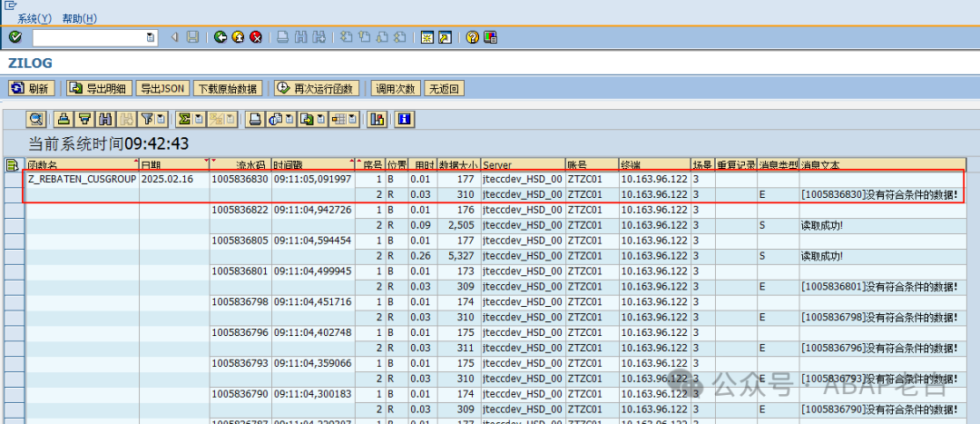980x424 pixels.
Task: Click the ALV Export icon
Action: coord(307,119)
